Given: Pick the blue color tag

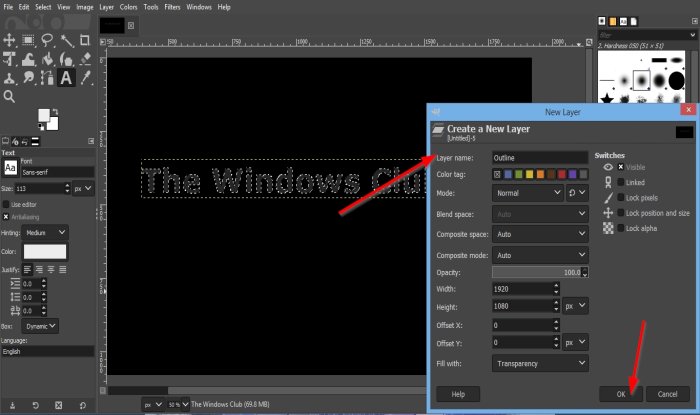Looking at the screenshot, I should tap(508, 174).
